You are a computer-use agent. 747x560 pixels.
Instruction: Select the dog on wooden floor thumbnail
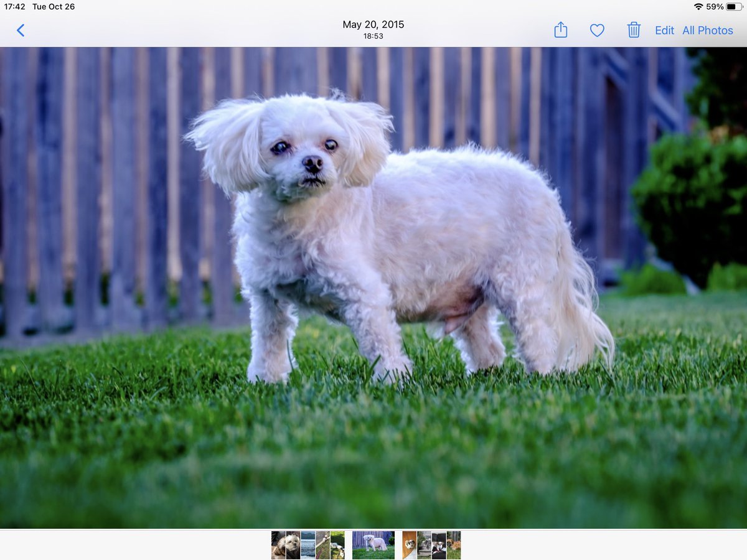coord(410,545)
